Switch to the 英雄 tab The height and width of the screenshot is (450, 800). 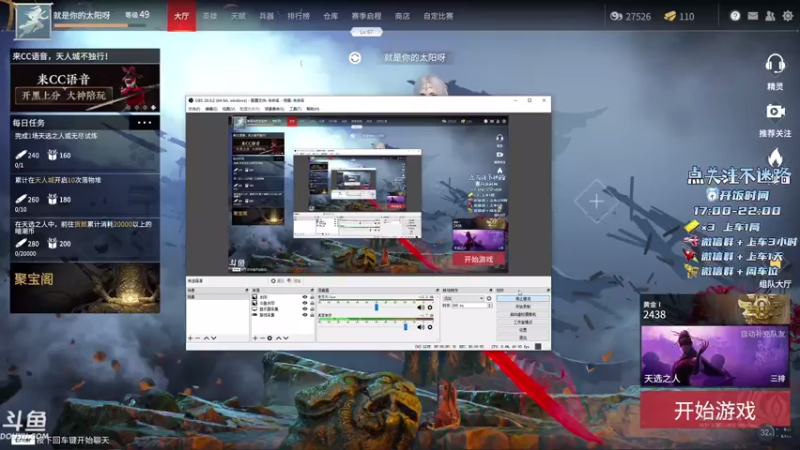pos(210,16)
